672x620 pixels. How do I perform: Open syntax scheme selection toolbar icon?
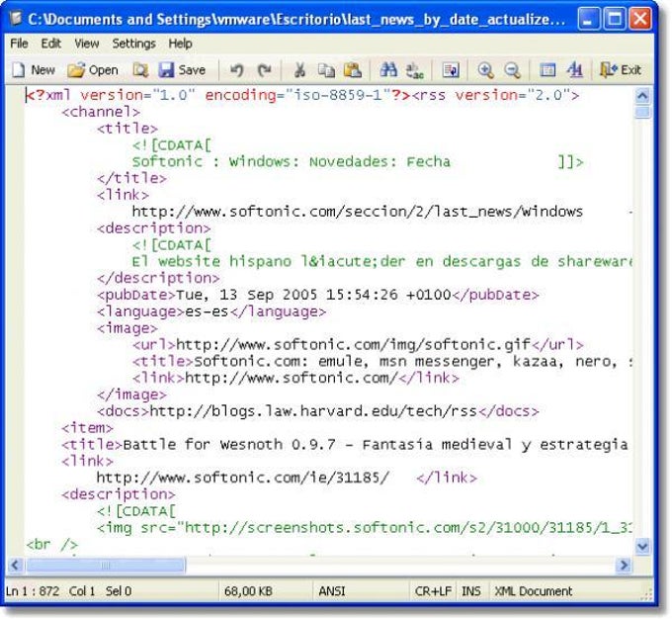[x=547, y=69]
